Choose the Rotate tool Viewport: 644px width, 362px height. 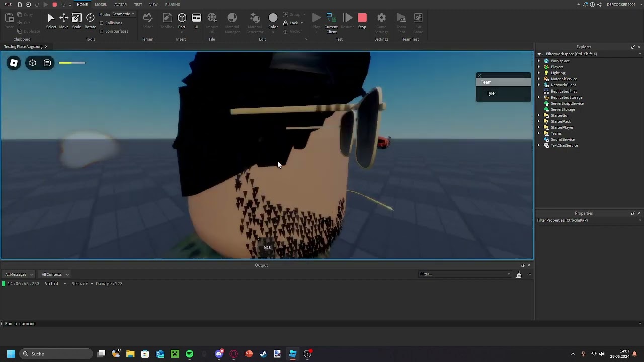pos(90,20)
